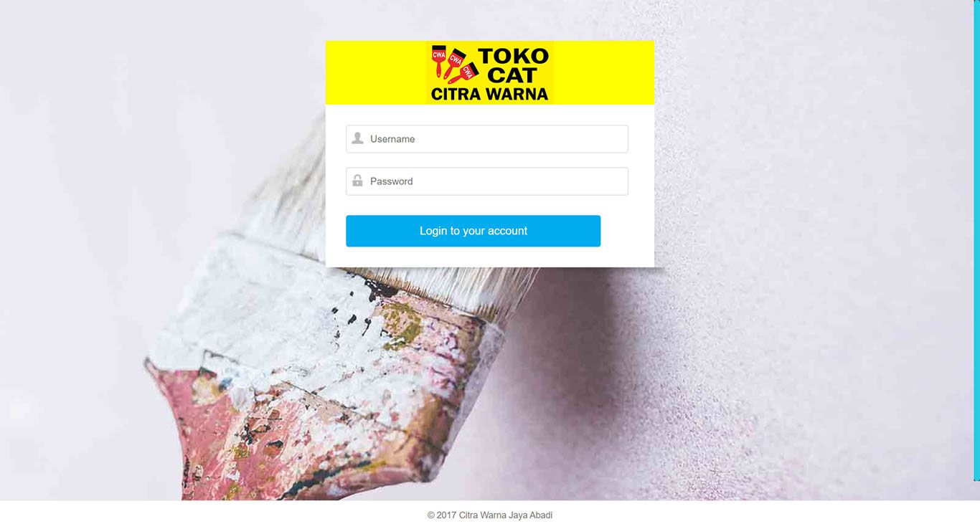Click the cyan vertical scrollbar at right edge
Viewport: 980px width, 529px height.
click(976, 240)
